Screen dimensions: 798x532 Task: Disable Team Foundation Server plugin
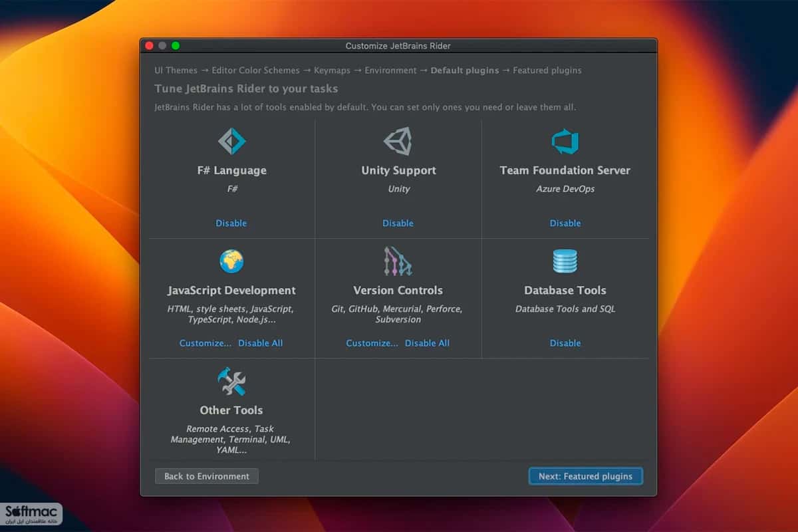tap(565, 223)
